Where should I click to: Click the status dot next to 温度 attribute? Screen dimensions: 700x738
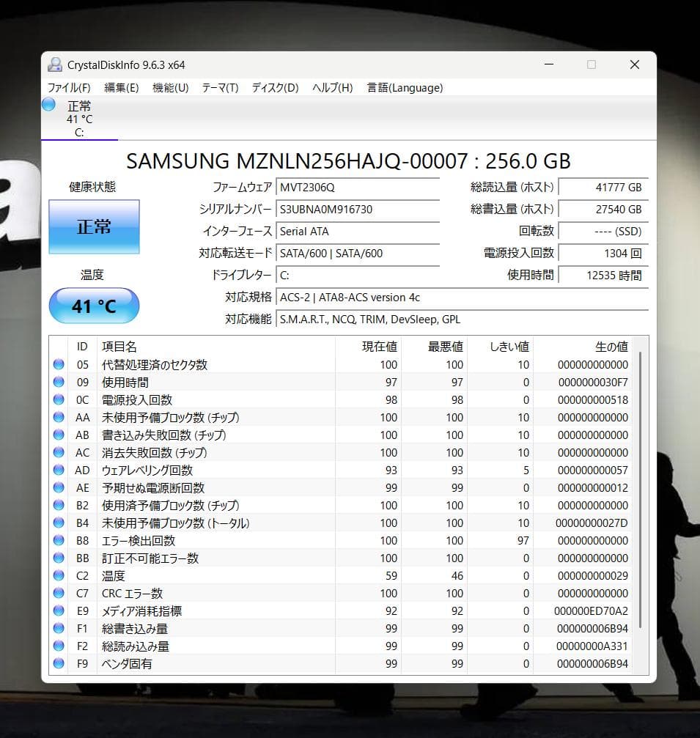pyautogui.click(x=59, y=575)
